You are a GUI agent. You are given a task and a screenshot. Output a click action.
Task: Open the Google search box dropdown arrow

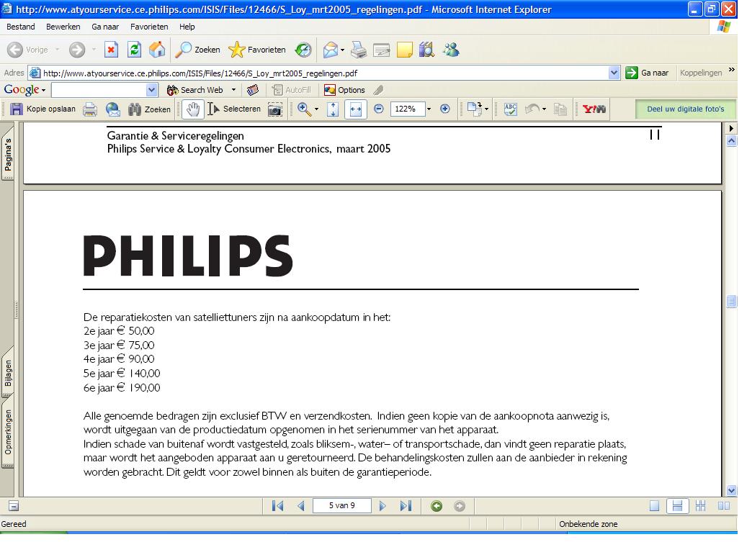coord(151,89)
